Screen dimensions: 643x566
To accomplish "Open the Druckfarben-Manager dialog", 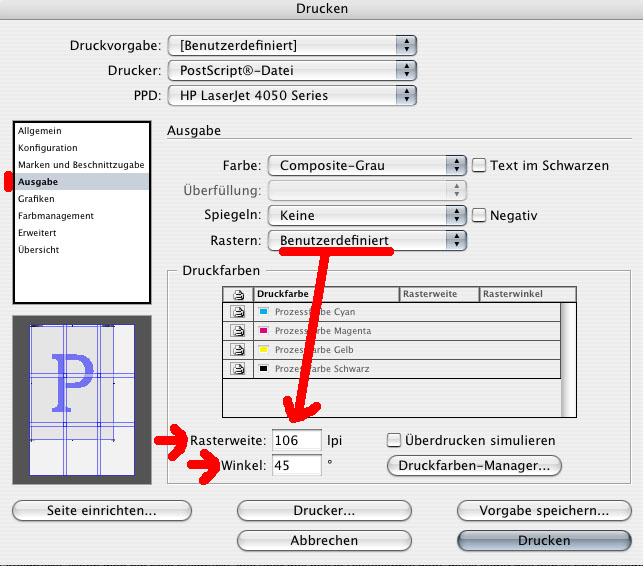I will tap(474, 465).
